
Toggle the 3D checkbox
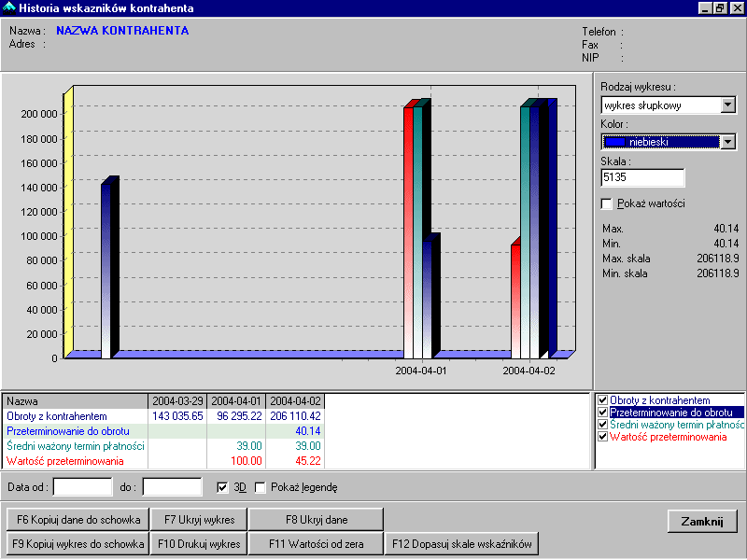tap(222, 487)
